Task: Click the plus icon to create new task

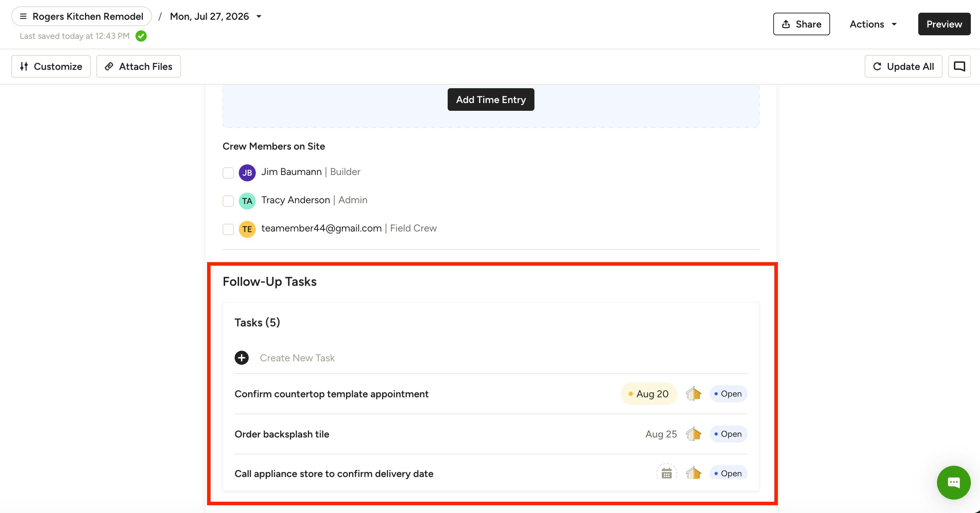Action: [242, 358]
